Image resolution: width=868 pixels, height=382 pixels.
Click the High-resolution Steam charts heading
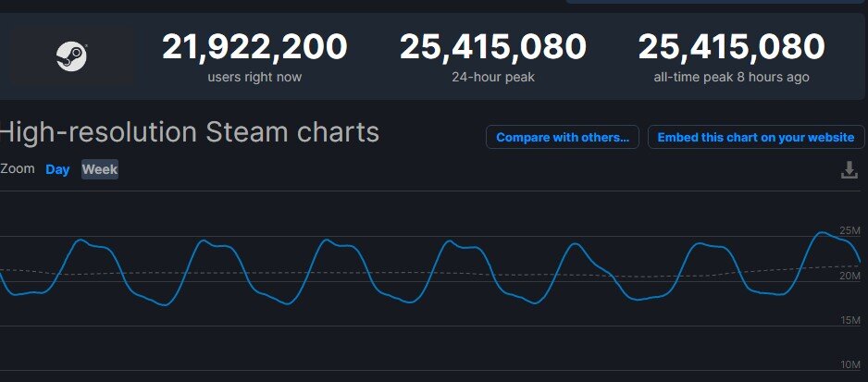point(190,132)
